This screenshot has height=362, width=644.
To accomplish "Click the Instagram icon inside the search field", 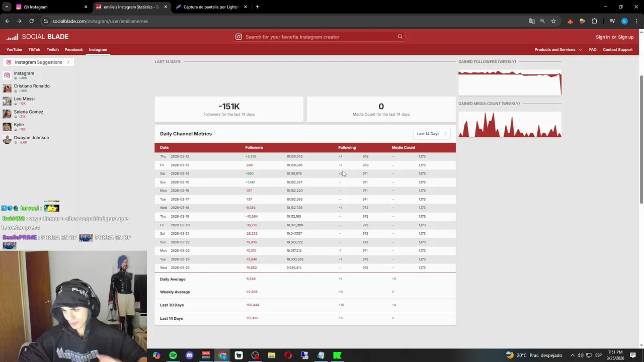I will click(239, 37).
